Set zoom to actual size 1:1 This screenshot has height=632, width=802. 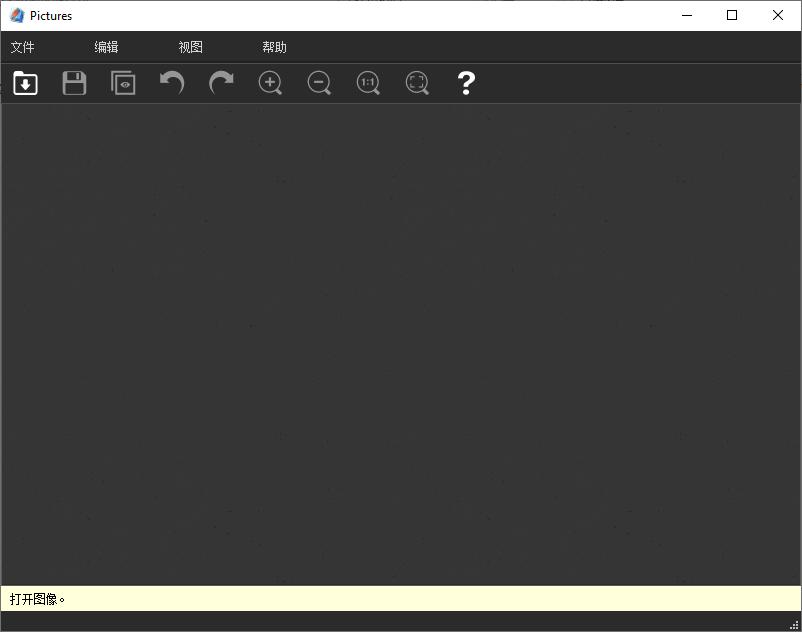click(368, 83)
